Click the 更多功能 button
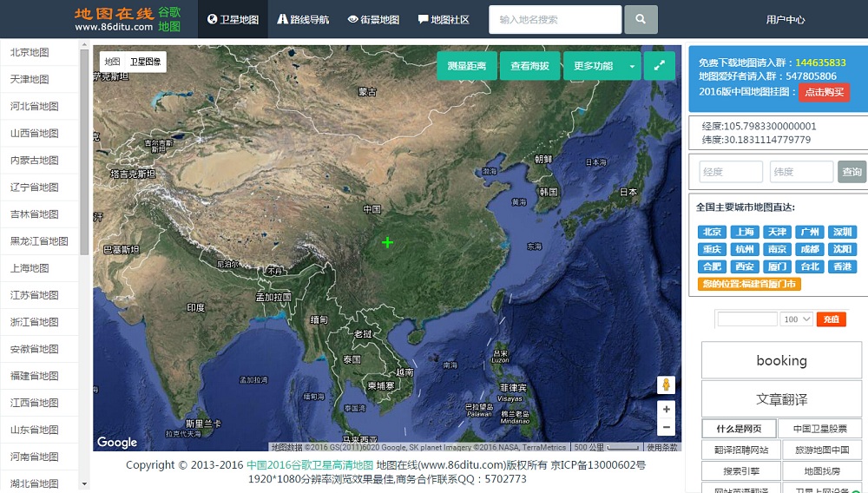This screenshot has height=493, width=868. coord(593,66)
